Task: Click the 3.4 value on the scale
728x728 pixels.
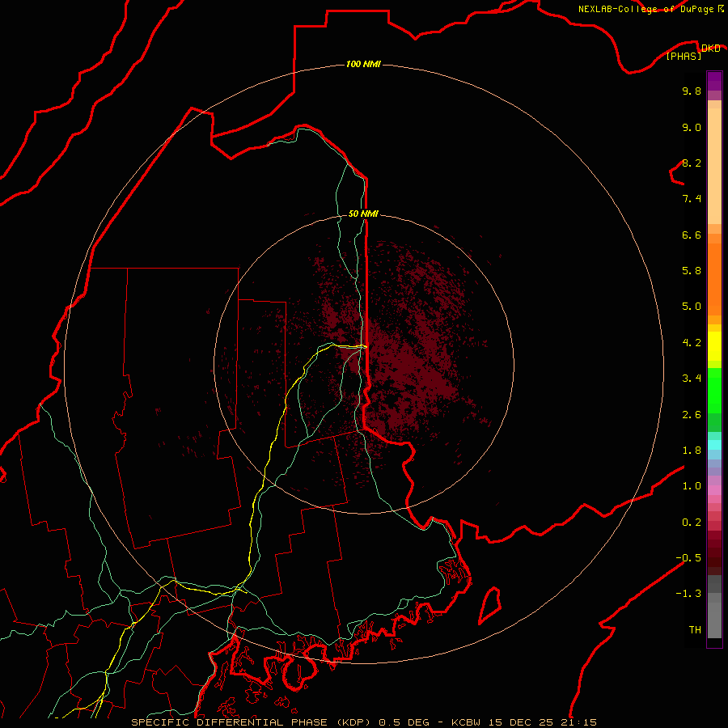Action: (x=692, y=379)
